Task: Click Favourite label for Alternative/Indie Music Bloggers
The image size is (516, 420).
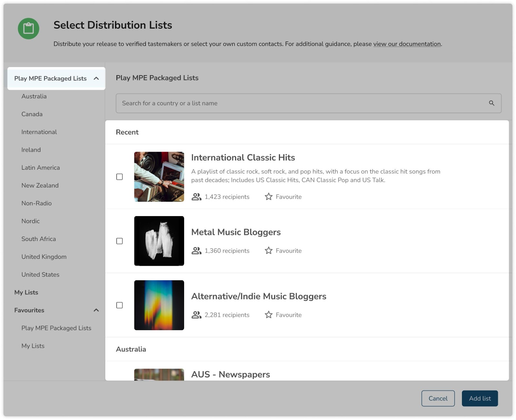Action: click(289, 315)
